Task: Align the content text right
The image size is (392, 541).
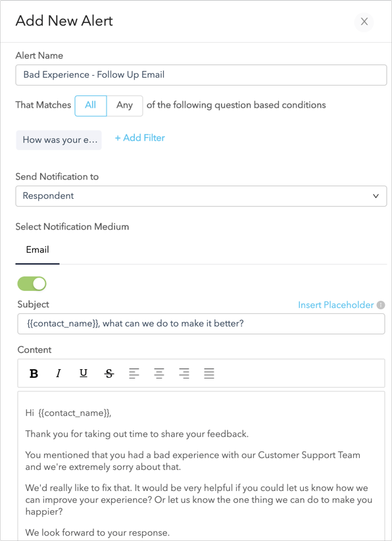Action: 184,373
